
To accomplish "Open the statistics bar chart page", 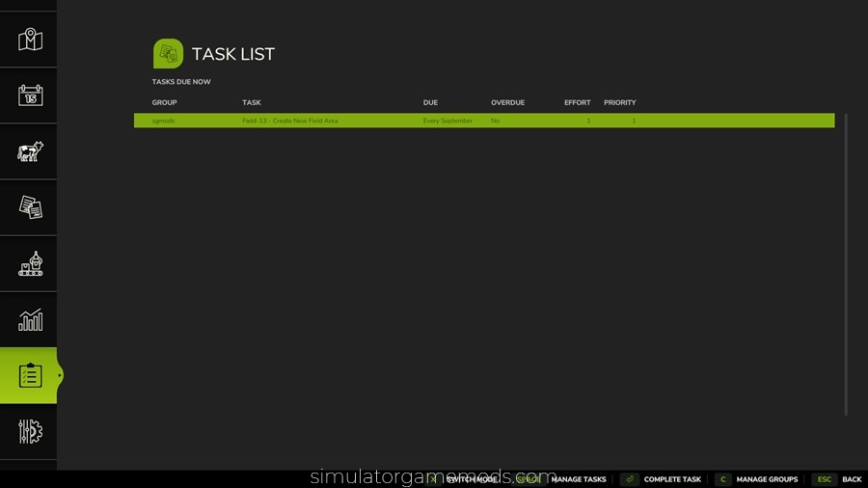I will (30, 320).
